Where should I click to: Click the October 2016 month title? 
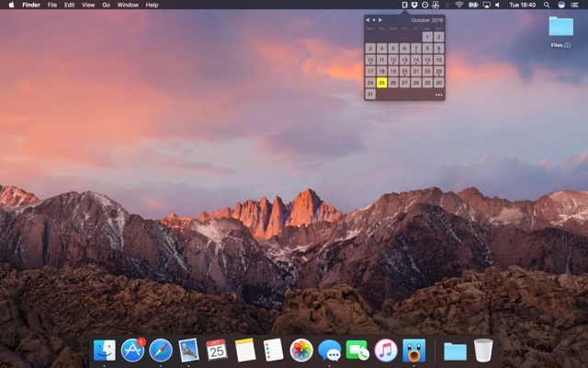tap(427, 20)
